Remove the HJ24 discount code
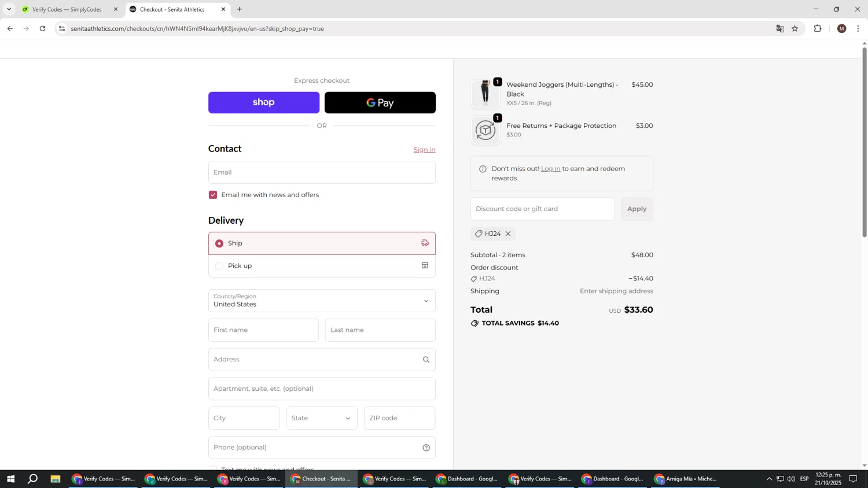 (x=508, y=234)
